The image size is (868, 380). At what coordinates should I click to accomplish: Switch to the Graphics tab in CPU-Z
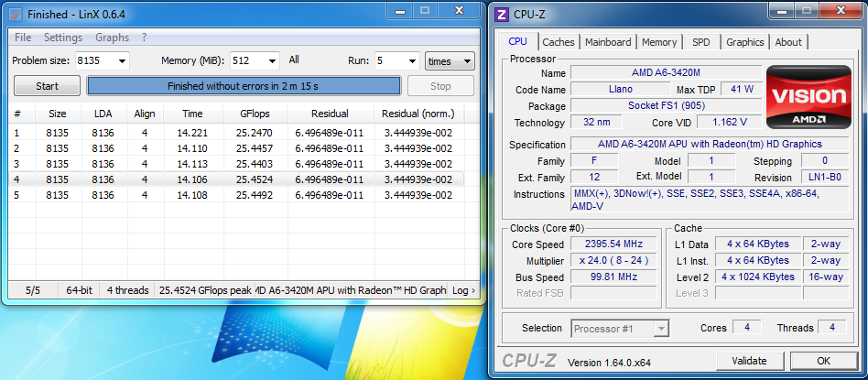pos(744,42)
